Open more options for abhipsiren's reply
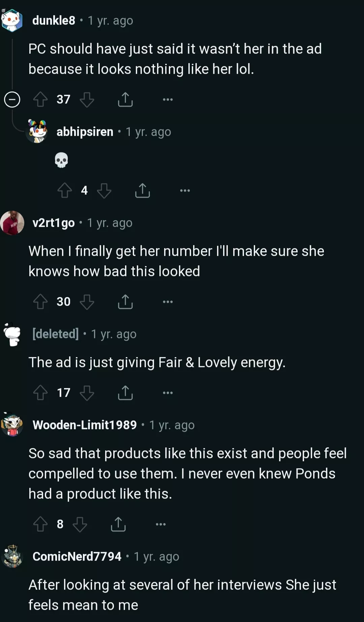The height and width of the screenshot is (622, 364). point(185,190)
